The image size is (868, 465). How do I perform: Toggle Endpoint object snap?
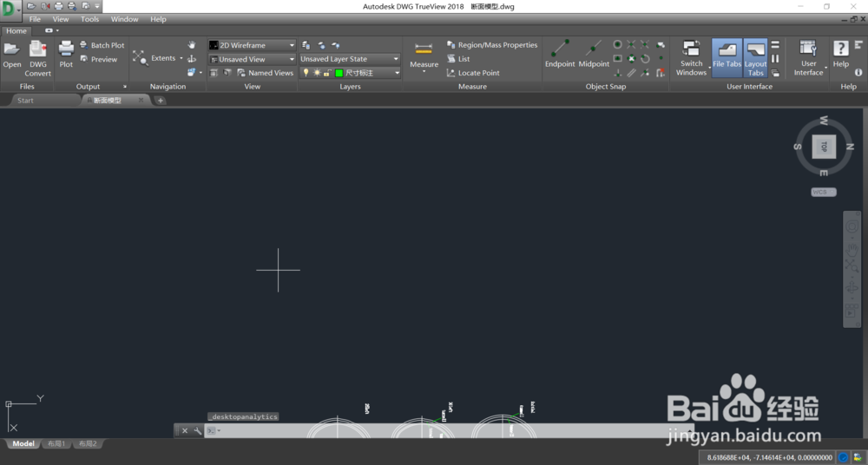tap(560, 55)
